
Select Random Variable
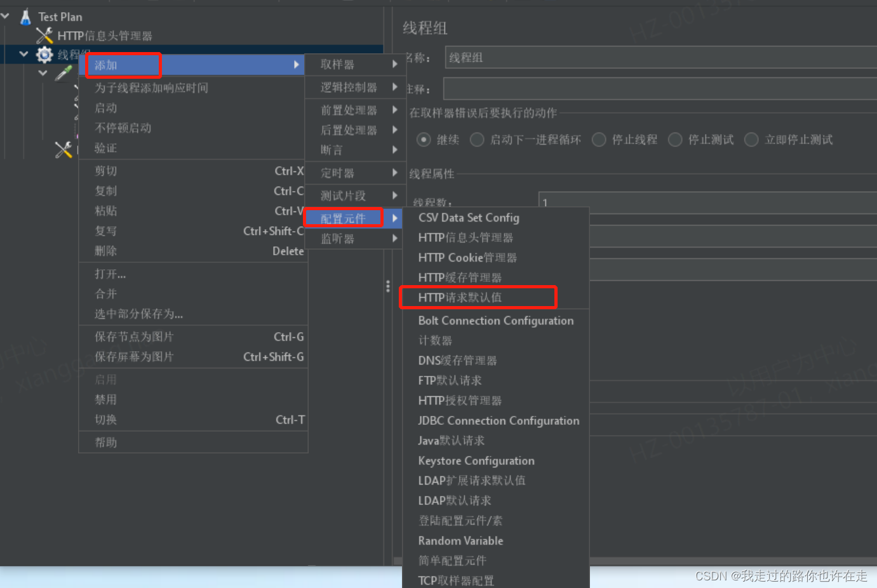(496, 540)
